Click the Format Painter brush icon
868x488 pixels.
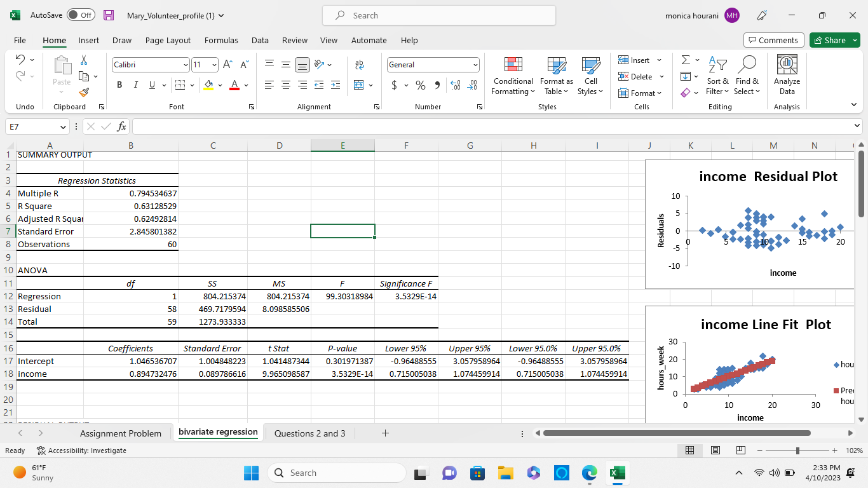pyautogui.click(x=84, y=92)
